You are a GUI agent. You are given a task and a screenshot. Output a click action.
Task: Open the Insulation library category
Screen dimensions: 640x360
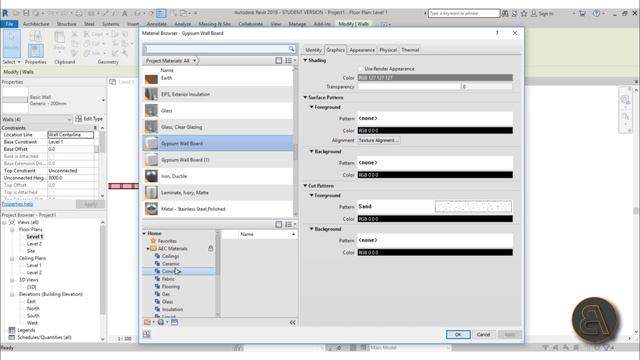pyautogui.click(x=172, y=309)
